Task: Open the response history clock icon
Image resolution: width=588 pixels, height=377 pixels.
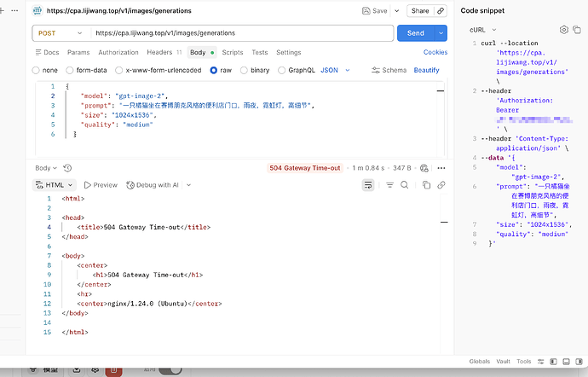Action: pyautogui.click(x=67, y=168)
